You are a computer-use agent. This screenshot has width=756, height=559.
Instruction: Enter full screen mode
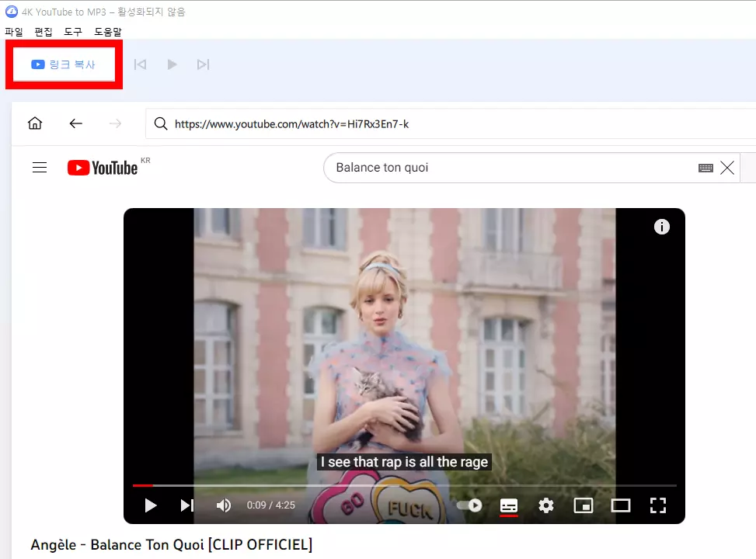657,505
